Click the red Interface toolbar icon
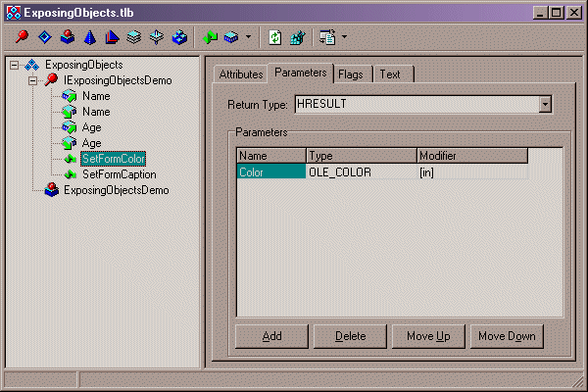The height and width of the screenshot is (392, 588). pos(22,38)
